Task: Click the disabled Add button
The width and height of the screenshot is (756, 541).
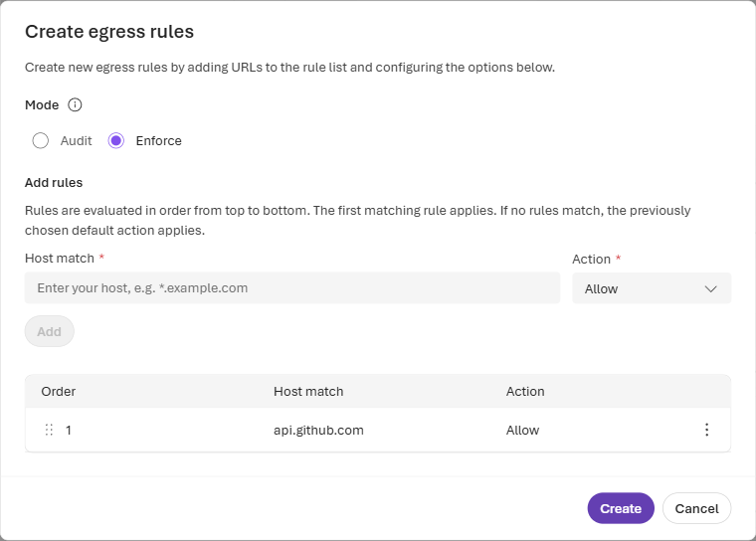Action: pos(49,331)
